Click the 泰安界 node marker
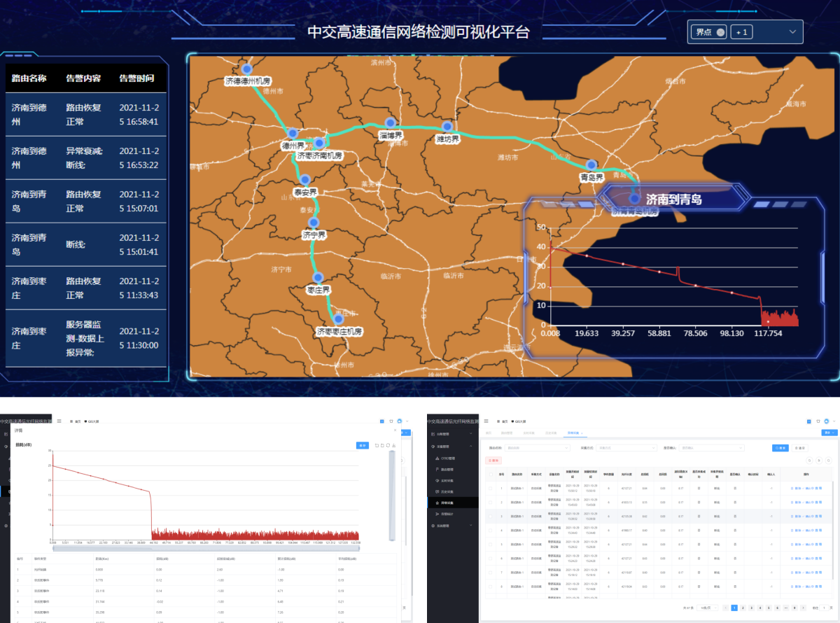This screenshot has width=840, height=623. click(305, 180)
